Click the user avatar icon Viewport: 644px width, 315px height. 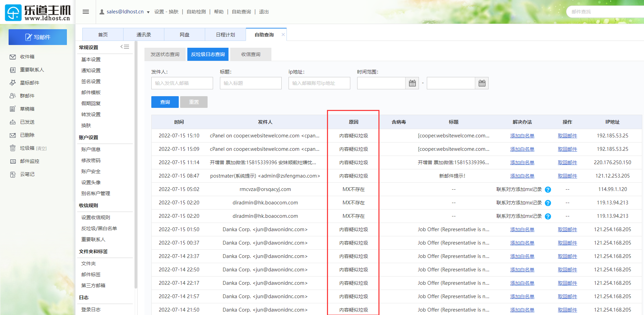(x=102, y=12)
